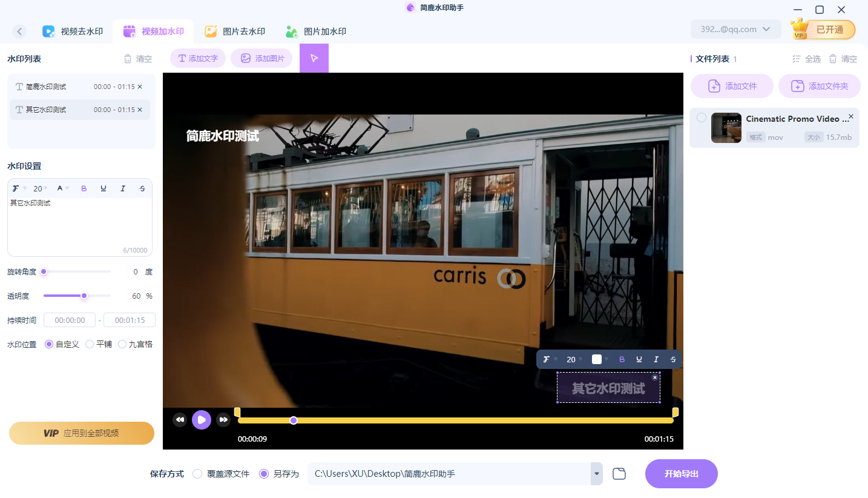This screenshot has height=498, width=868.
Task: Open the account 392...@qq.com dropdown
Action: pyautogui.click(x=735, y=29)
